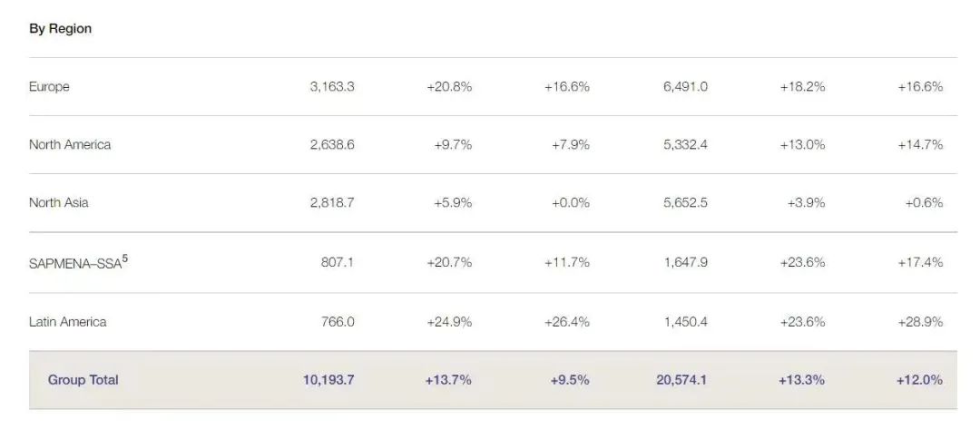980x429 pixels.
Task: Select North America value 5,332.4
Action: (686, 144)
